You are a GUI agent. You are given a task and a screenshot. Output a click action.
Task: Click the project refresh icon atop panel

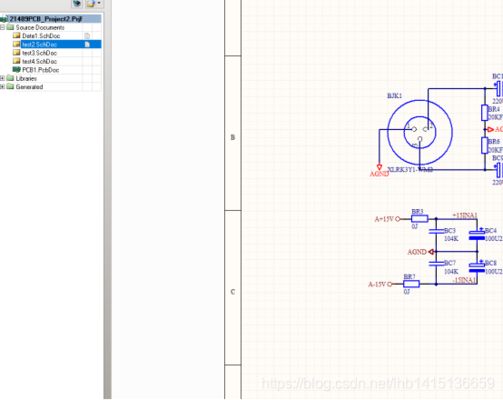77,4
